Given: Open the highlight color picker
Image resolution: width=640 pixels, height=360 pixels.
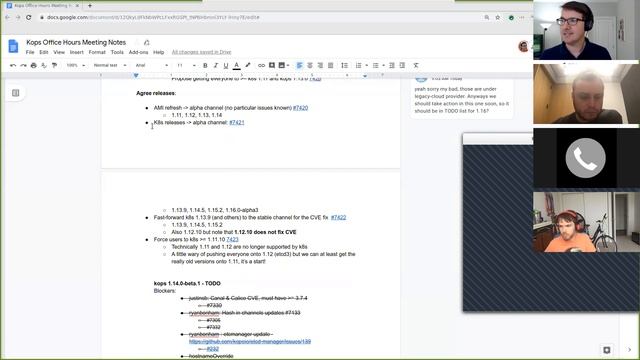Looking at the screenshot, I should point(247,65).
